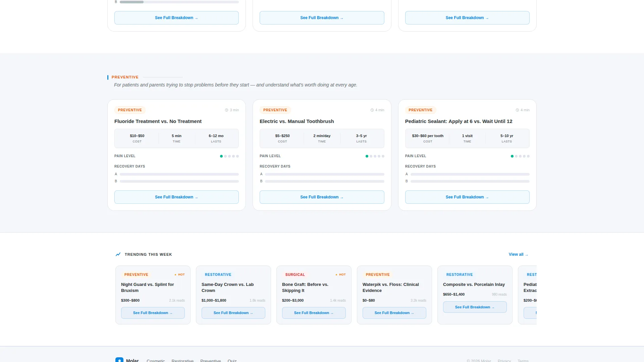The height and width of the screenshot is (362, 644).
Task: Click Electric vs. Manual Toothbrush title
Action: point(297,121)
